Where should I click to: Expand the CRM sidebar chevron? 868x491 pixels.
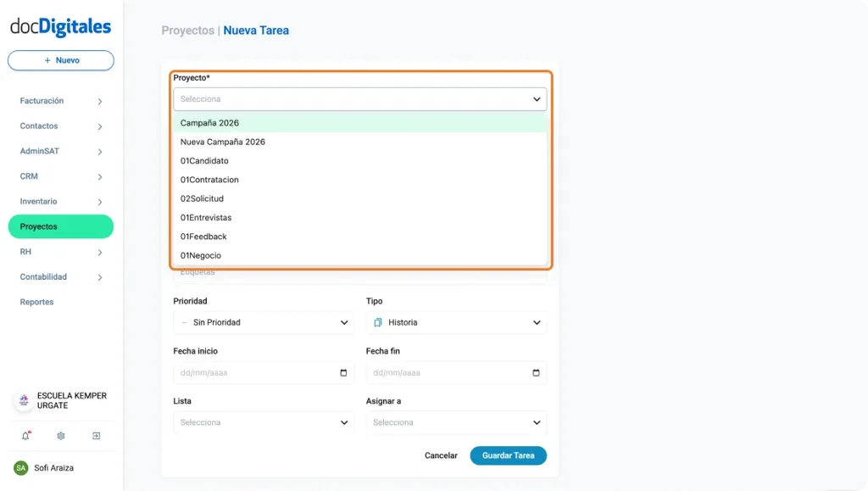[x=102, y=176]
